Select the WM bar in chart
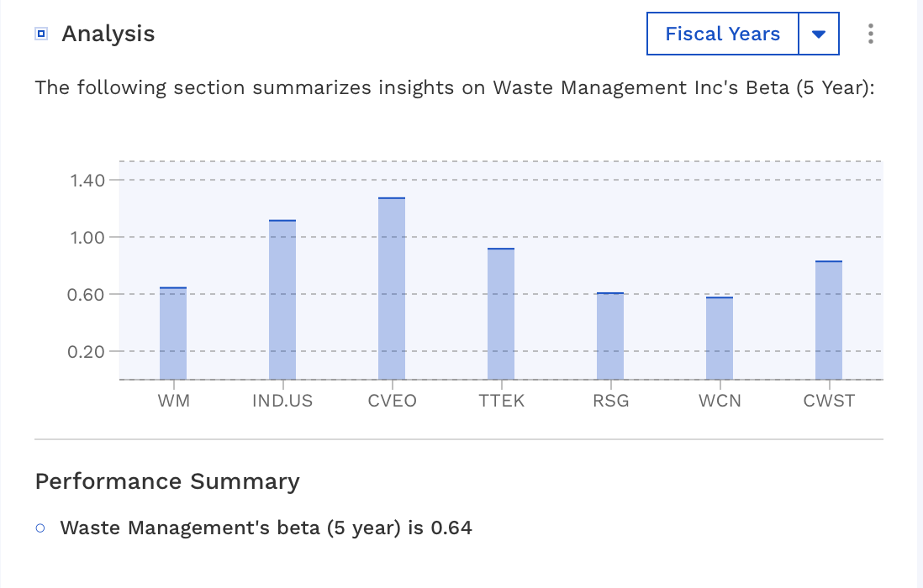Screen dimensions: 923x588 click(173, 333)
